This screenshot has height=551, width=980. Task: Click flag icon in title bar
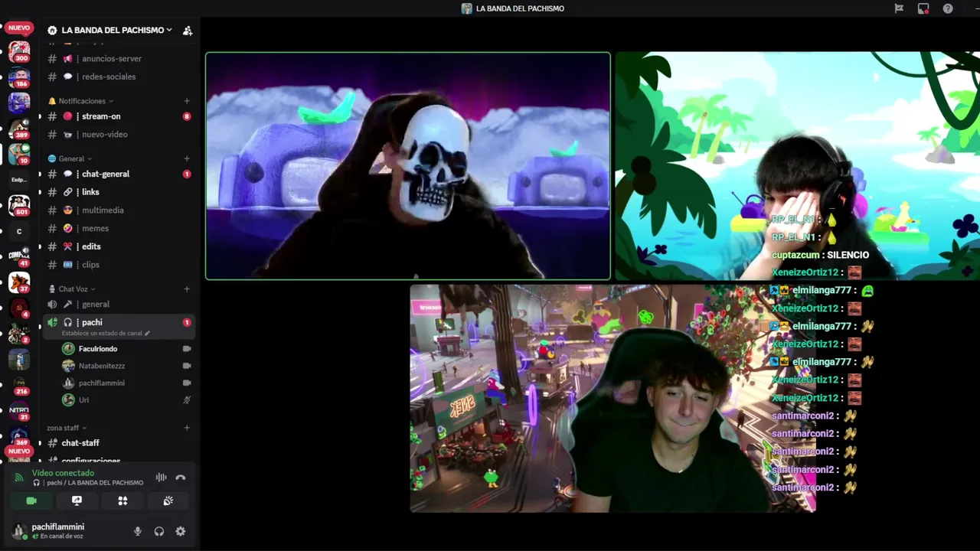[899, 8]
